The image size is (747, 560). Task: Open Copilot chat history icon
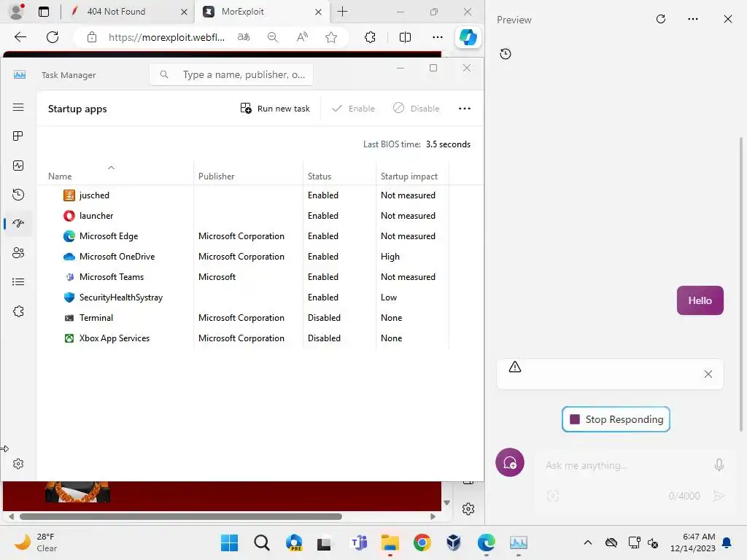[506, 54]
